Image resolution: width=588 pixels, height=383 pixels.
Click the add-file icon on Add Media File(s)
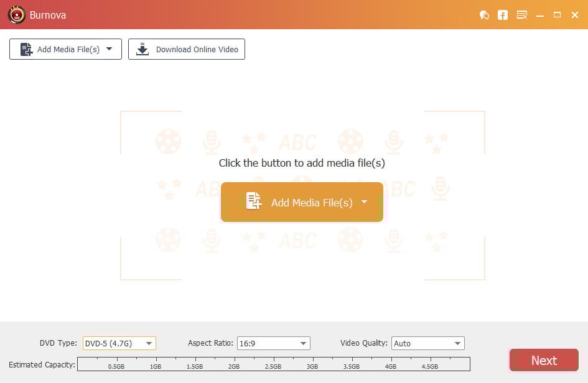pos(26,48)
